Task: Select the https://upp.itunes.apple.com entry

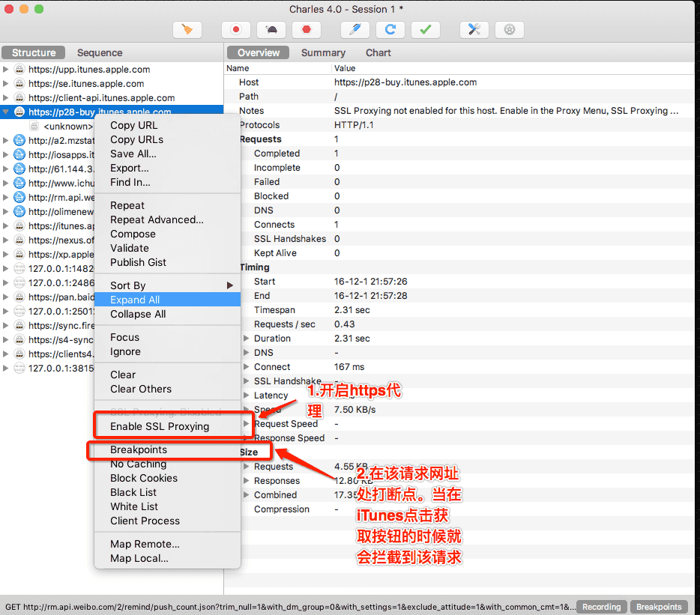Action: (x=90, y=69)
